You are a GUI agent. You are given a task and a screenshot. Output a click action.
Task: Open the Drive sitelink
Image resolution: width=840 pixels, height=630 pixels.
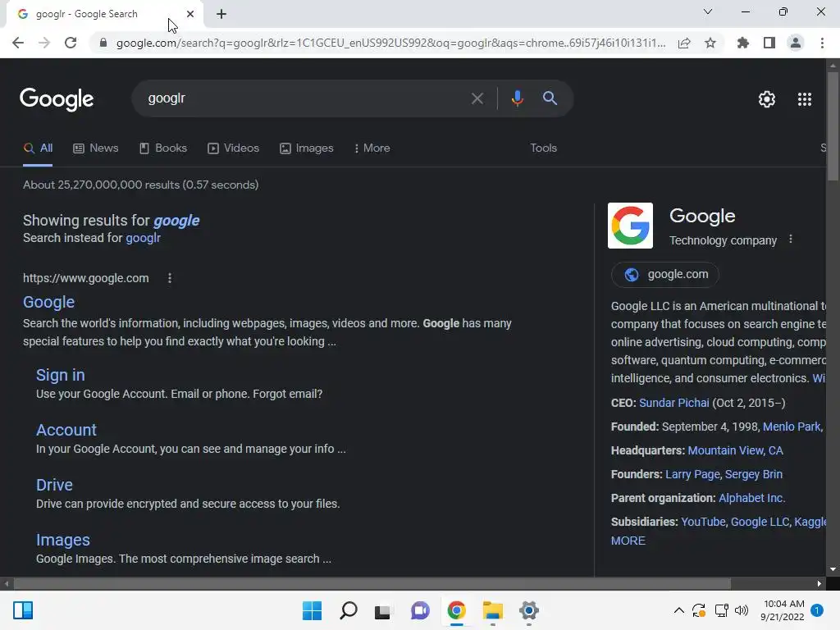point(54,485)
